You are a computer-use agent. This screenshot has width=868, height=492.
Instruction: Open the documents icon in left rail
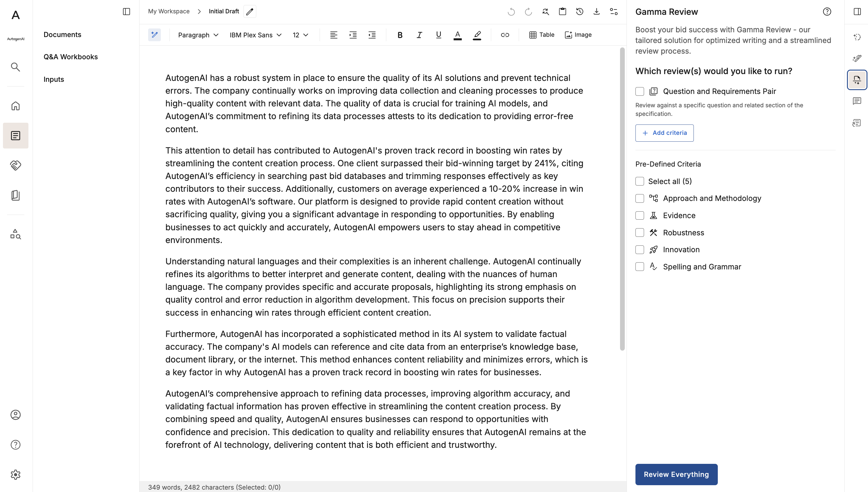coord(15,135)
